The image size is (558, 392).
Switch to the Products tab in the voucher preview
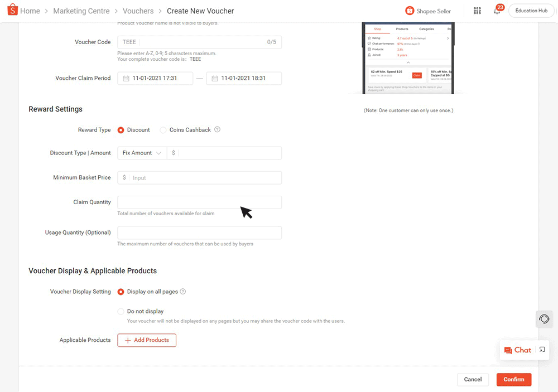point(403,29)
